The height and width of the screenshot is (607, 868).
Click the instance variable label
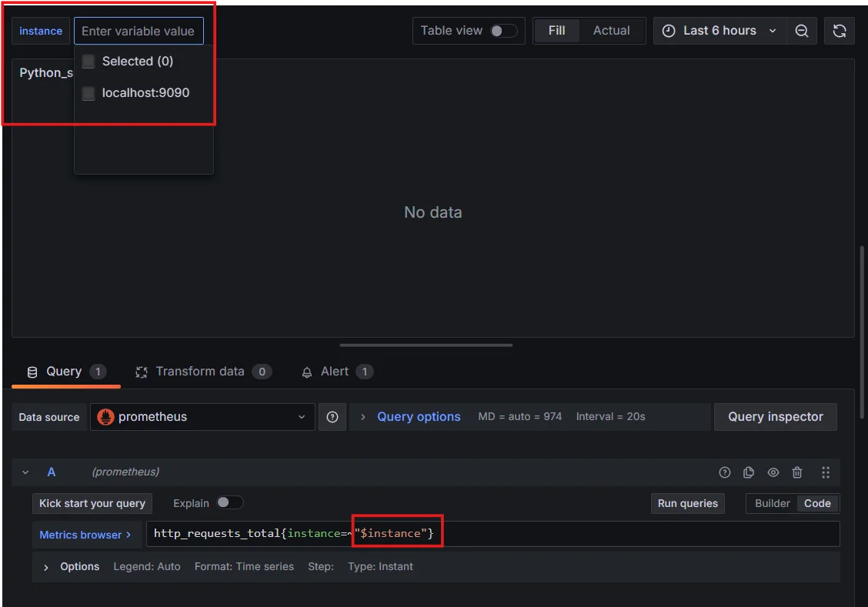click(x=41, y=31)
